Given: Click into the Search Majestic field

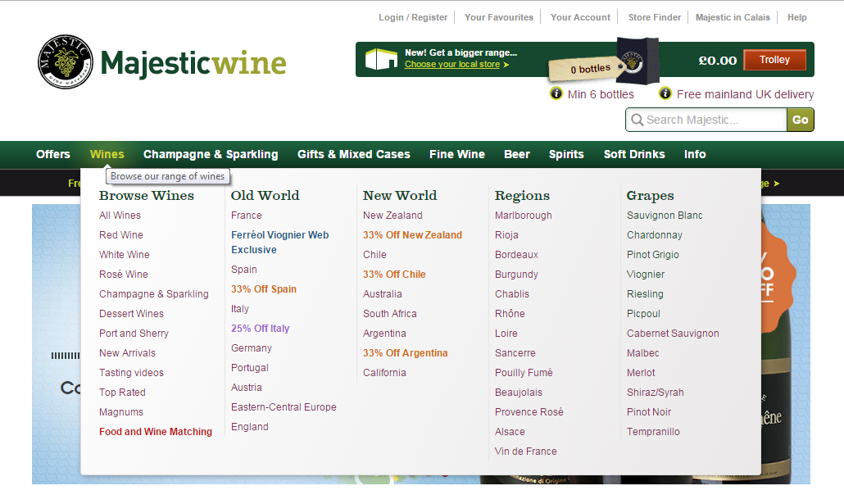Looking at the screenshot, I should pos(706,120).
